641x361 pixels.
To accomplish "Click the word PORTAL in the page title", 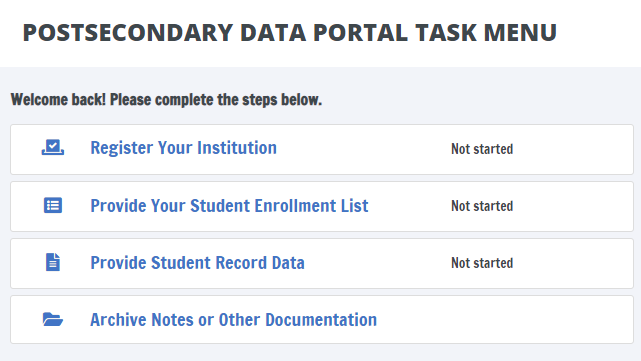I will 360,33.
